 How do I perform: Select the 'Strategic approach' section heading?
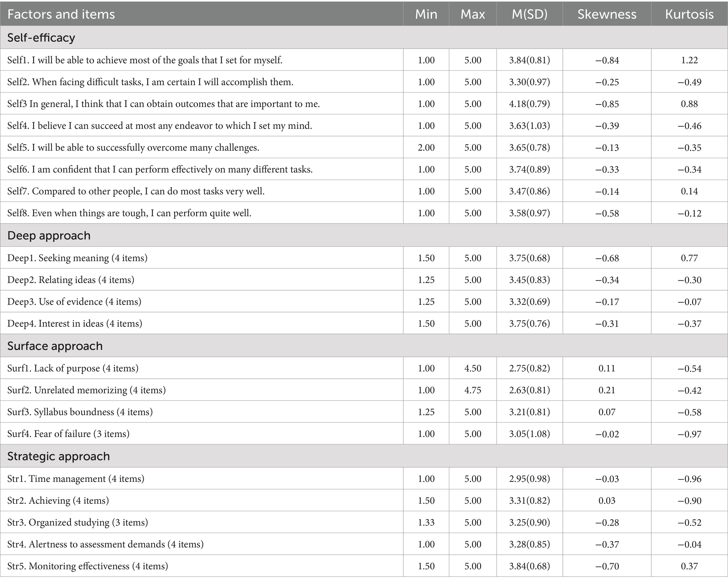(58, 456)
